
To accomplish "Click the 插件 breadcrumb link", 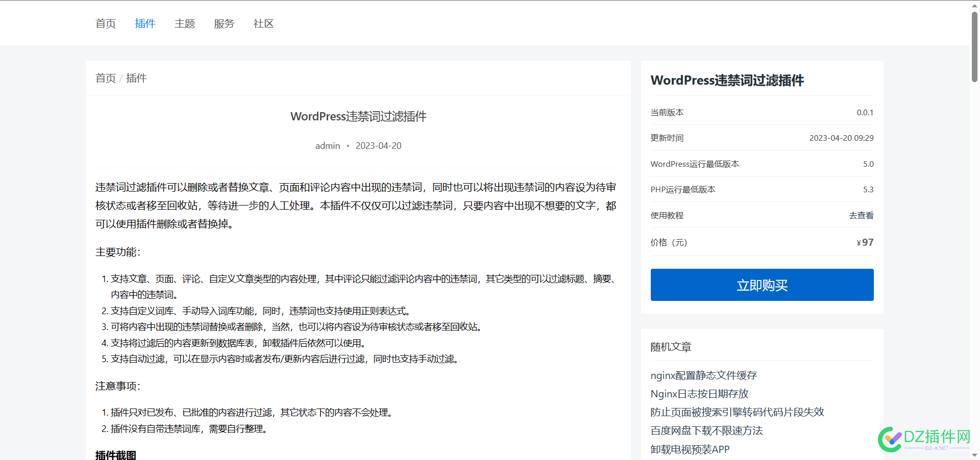I will click(x=136, y=78).
